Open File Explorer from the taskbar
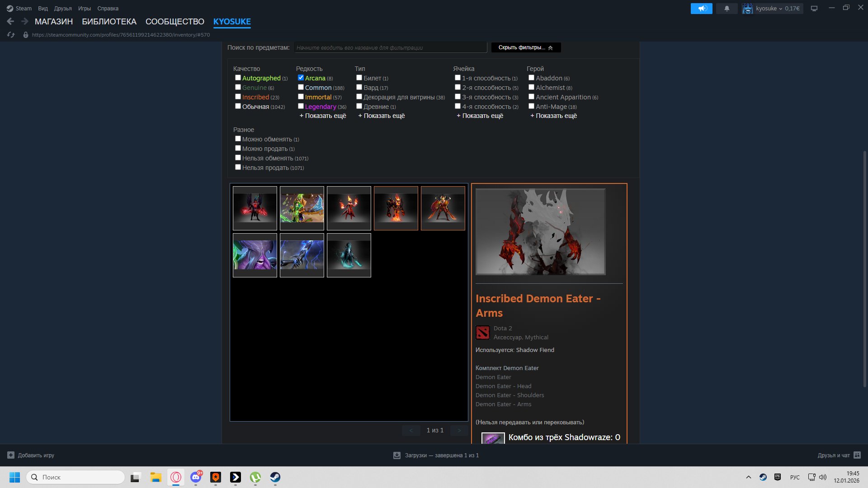Viewport: 868px width, 488px height. coord(156,477)
